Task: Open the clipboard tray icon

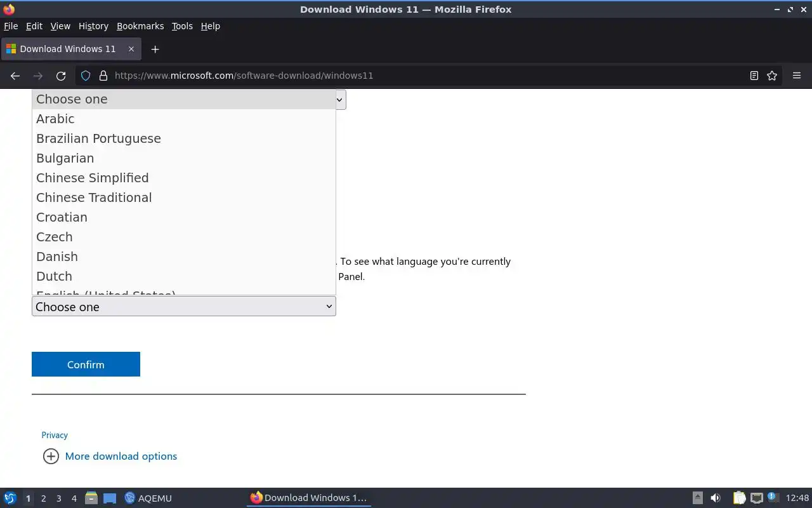Action: click(739, 498)
